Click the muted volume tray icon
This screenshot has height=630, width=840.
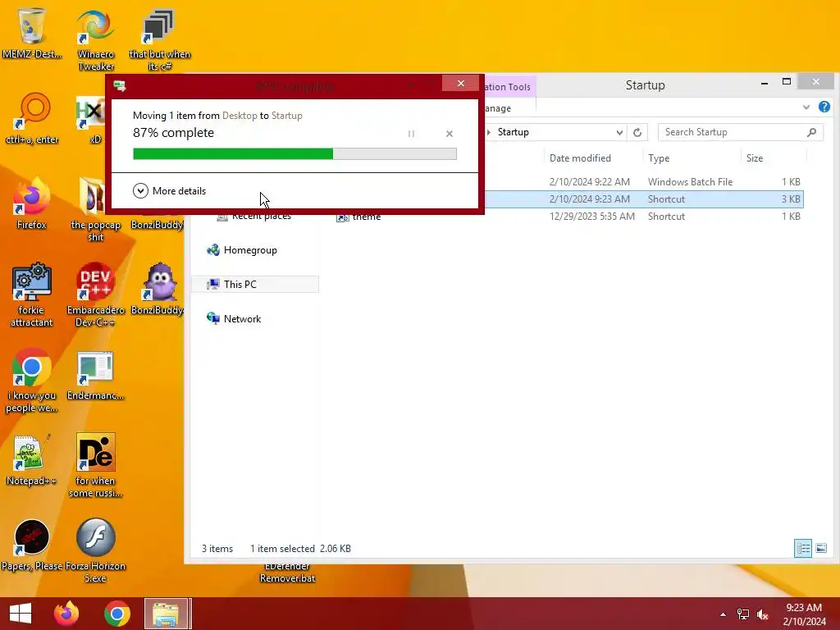pyautogui.click(x=763, y=614)
